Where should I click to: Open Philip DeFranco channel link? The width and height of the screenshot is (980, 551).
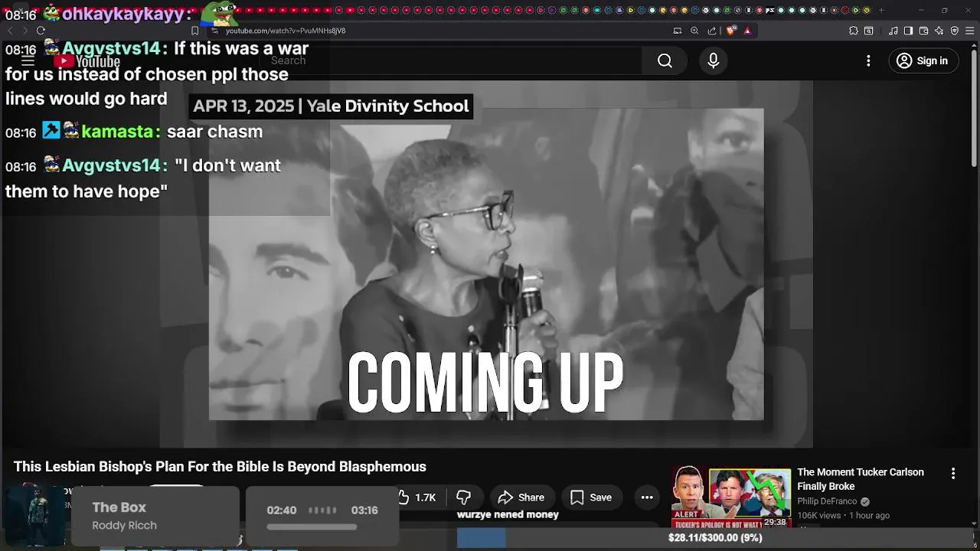827,501
